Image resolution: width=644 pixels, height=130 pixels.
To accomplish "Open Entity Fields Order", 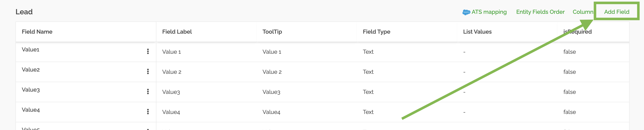I will point(540,12).
